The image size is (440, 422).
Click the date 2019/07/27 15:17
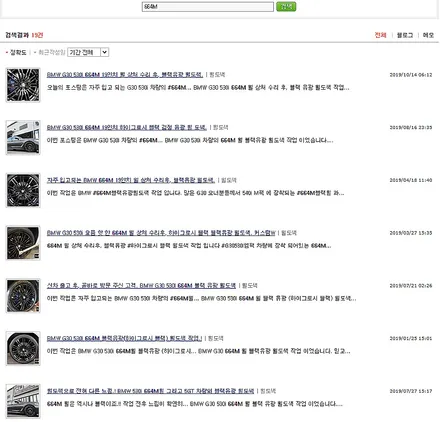tap(411, 391)
